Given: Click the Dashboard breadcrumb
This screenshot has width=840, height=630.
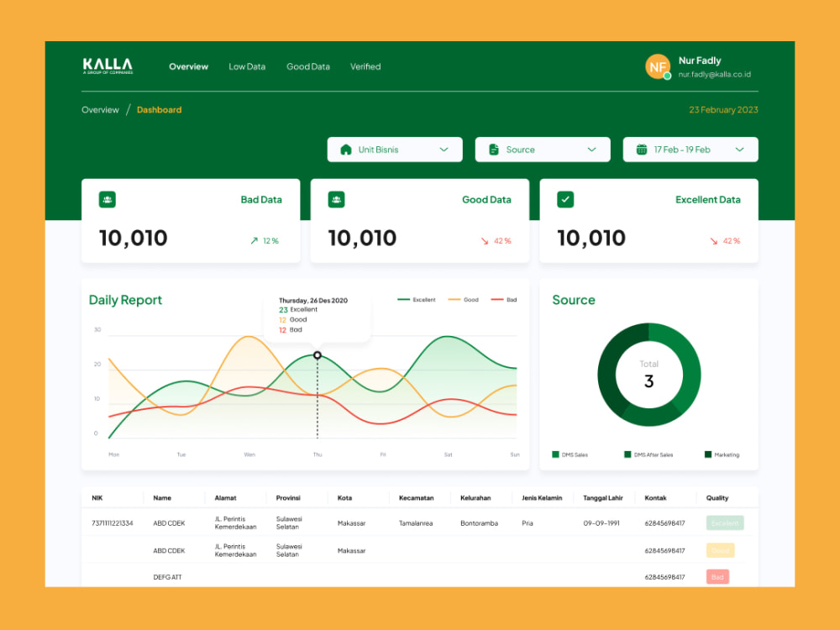Looking at the screenshot, I should (x=159, y=110).
